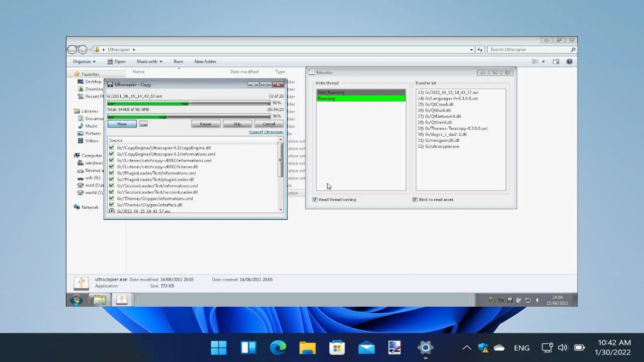
Task: Uncheck the copyEngine.dll row checkbox
Action: coord(111,148)
